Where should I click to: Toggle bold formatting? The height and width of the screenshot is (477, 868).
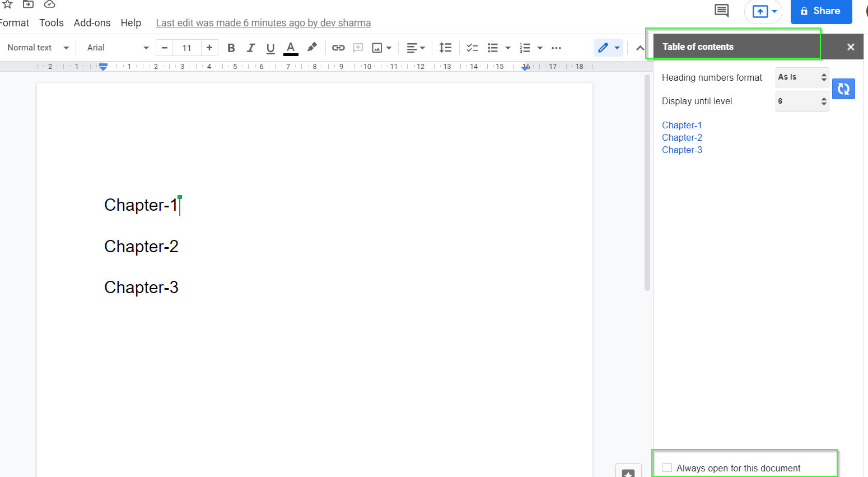pos(231,48)
